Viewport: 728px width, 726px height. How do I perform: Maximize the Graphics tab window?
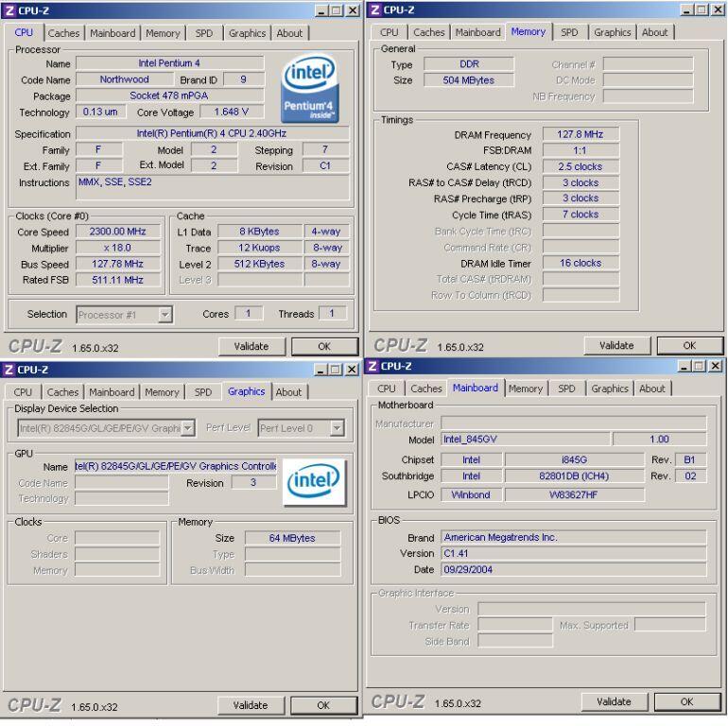335,370
